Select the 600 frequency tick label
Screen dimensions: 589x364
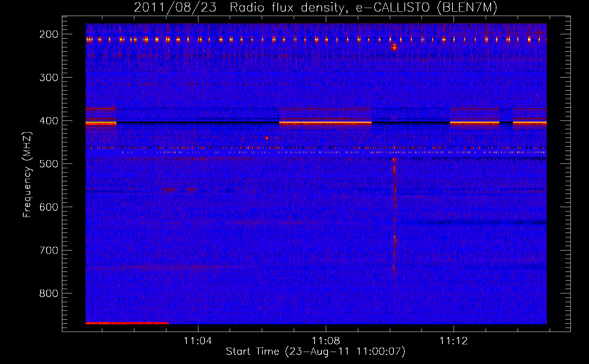coord(49,207)
